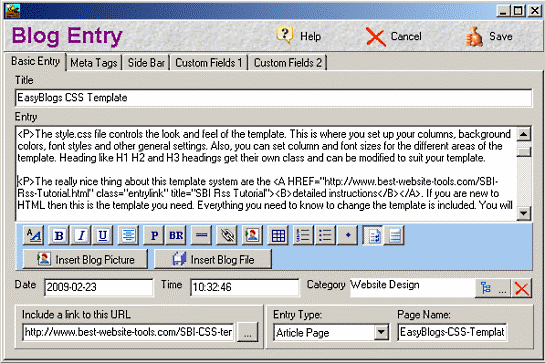Insert a BR line break tag
This screenshot has width=545, height=363.
pyautogui.click(x=176, y=235)
